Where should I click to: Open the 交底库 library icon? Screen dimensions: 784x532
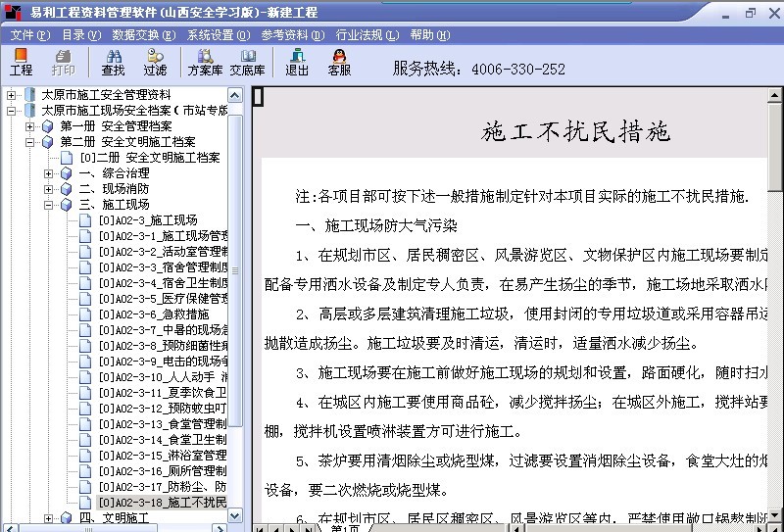click(x=247, y=63)
